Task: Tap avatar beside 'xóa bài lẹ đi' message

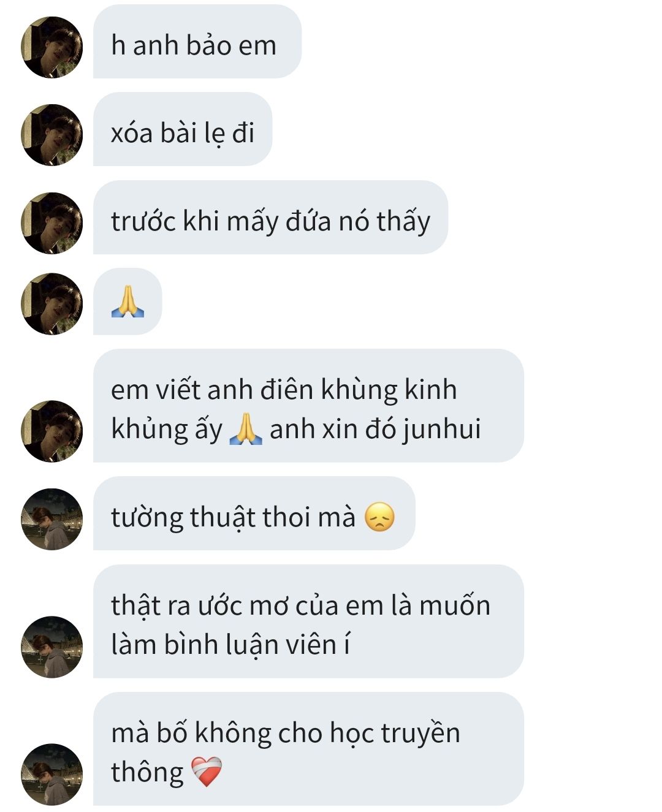Action: tap(52, 135)
